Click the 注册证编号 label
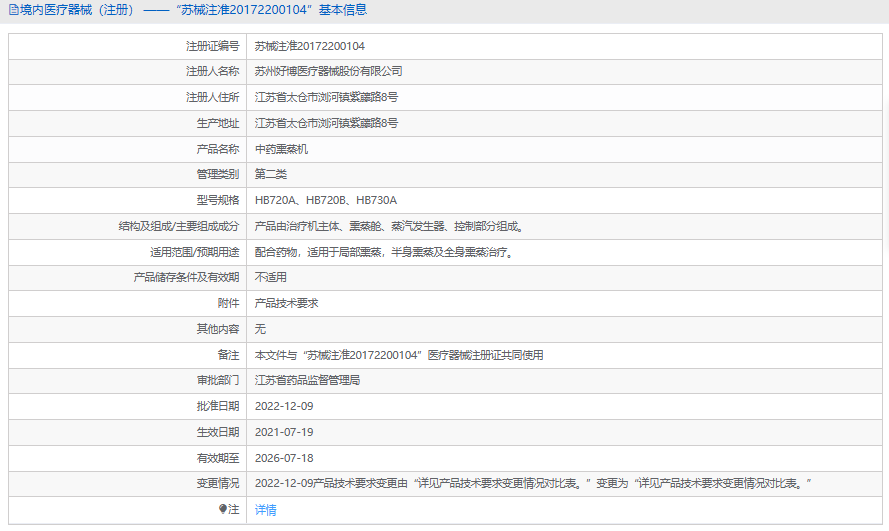 (x=213, y=46)
